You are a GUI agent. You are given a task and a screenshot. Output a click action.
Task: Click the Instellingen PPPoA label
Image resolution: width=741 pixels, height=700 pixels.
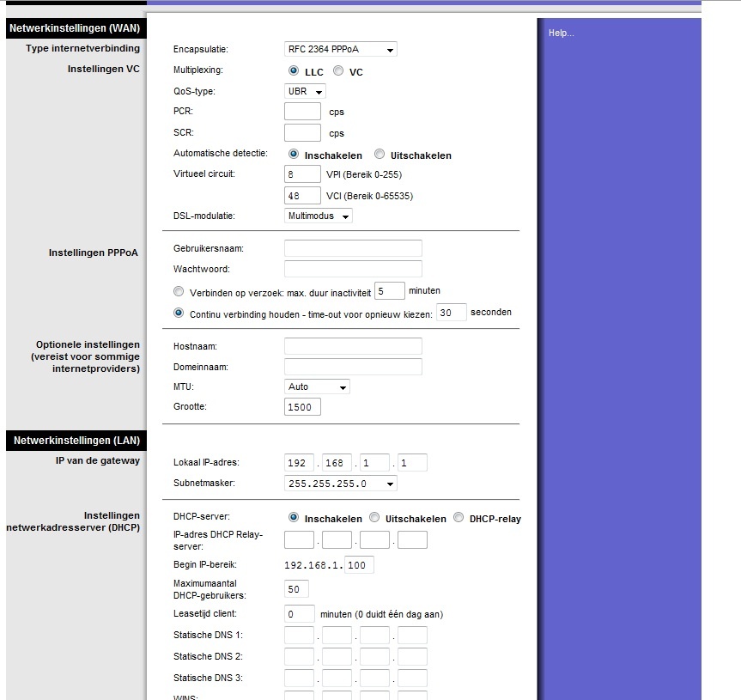(x=93, y=253)
